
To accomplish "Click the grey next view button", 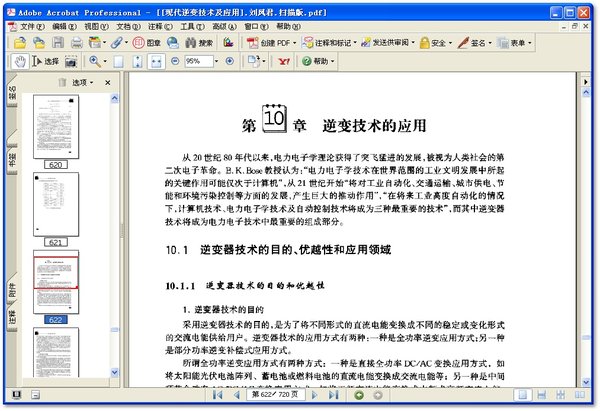I will [x=378, y=395].
